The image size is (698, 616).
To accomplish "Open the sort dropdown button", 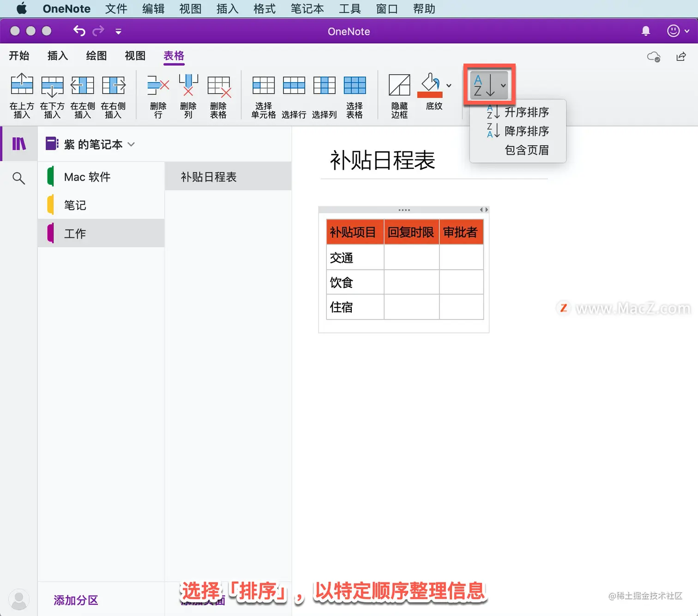I will pyautogui.click(x=489, y=85).
